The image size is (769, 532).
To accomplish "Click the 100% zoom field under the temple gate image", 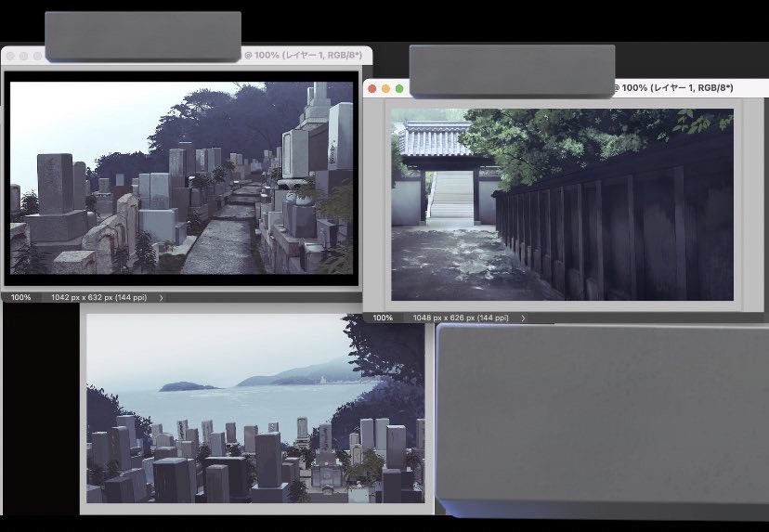I will tap(383, 318).
